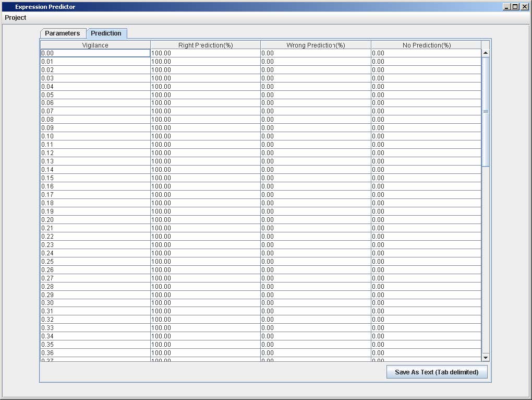
Task: Select the Vigilance cell showing 0.00
Action: 95,53
